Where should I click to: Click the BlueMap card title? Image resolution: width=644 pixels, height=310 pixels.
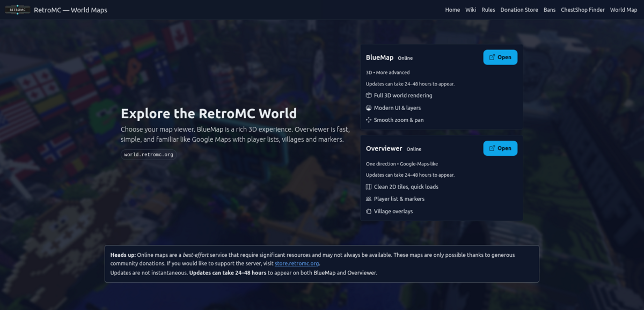(x=379, y=57)
